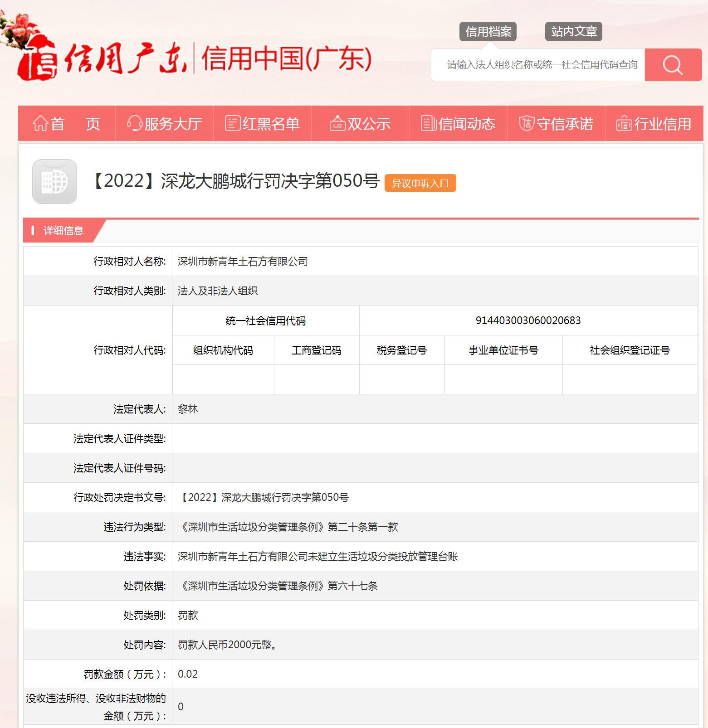Click the 事业单位证书号 header cell
Image resolution: width=708 pixels, height=728 pixels.
(503, 350)
